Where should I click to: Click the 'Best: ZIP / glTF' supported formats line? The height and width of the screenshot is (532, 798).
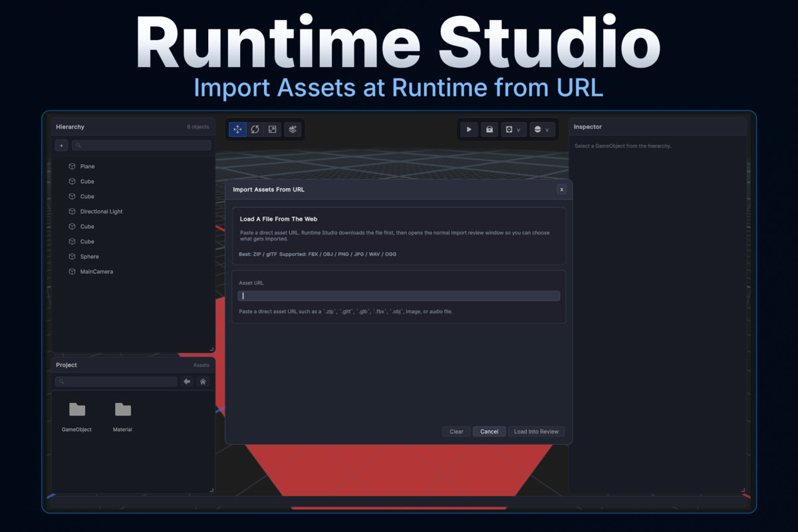tap(317, 254)
